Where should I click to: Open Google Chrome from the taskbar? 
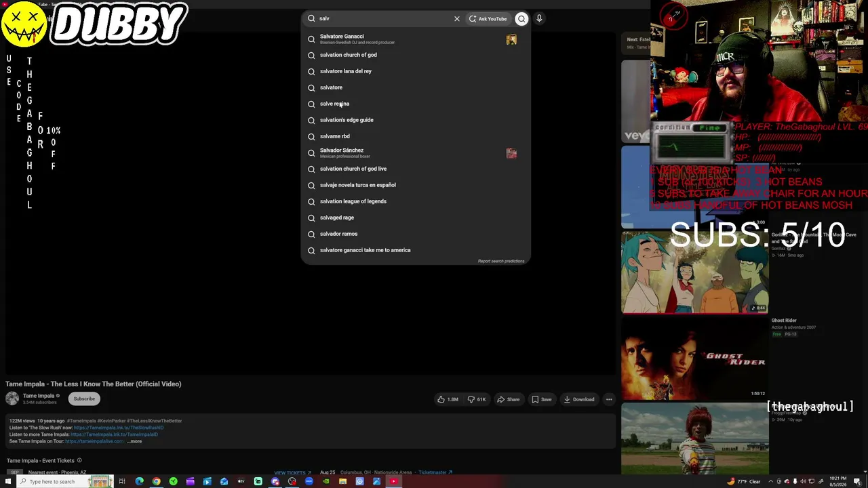pyautogui.click(x=156, y=481)
